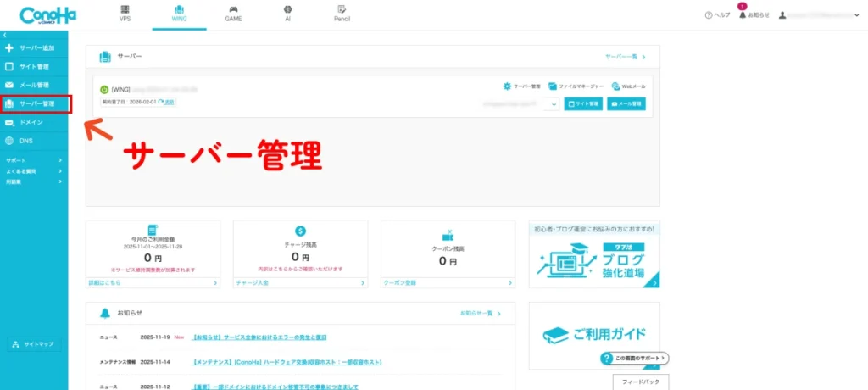
Task: Click the 更新 contract renewal link
Action: pyautogui.click(x=167, y=102)
